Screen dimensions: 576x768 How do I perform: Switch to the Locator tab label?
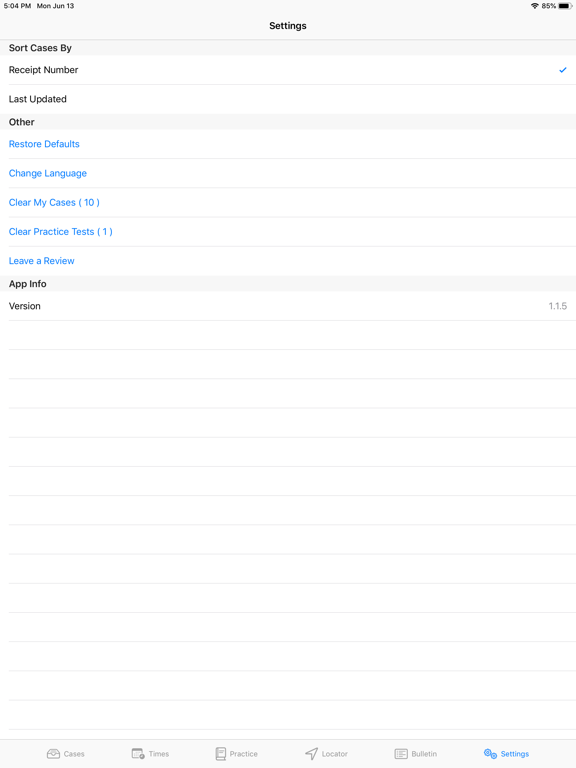coord(335,754)
